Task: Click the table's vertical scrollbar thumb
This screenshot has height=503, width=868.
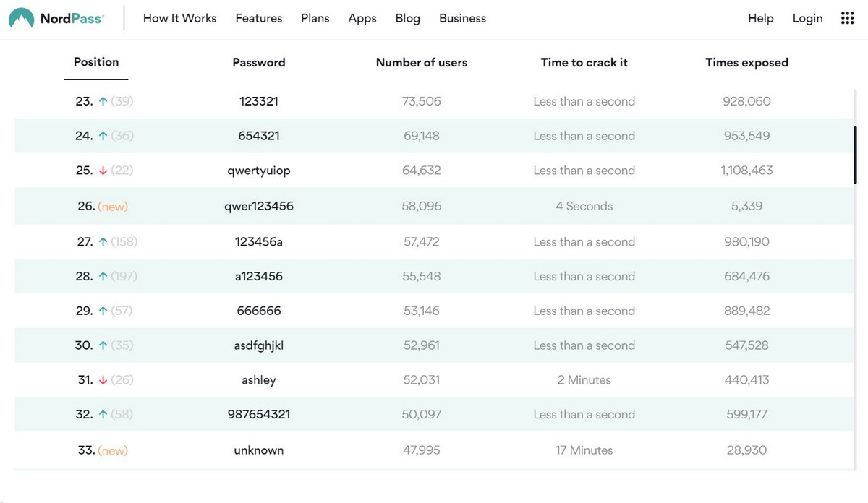Action: pyautogui.click(x=855, y=155)
